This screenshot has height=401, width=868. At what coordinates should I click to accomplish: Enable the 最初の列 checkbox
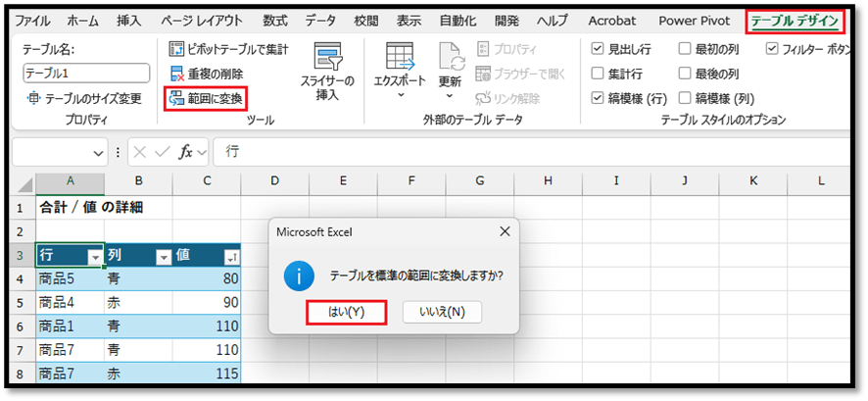(x=685, y=49)
